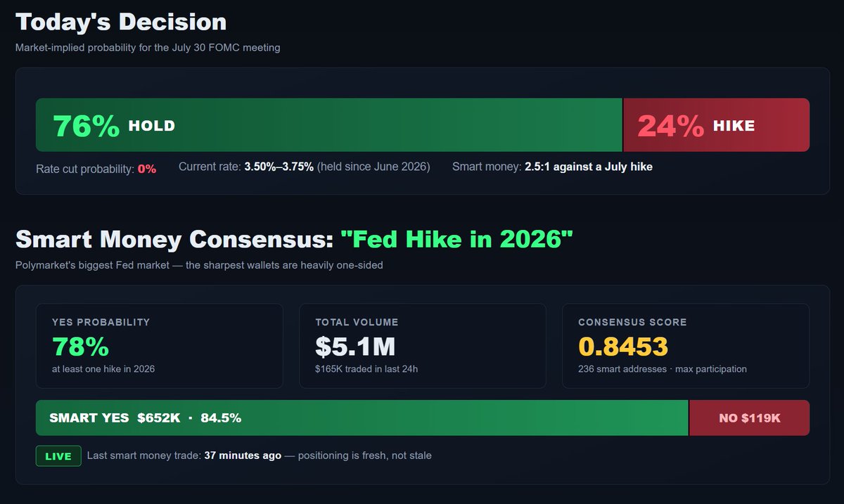The image size is (844, 504).
Task: Select the CONSENSUS SCORE 0.8453 card
Action: pyautogui.click(x=686, y=346)
